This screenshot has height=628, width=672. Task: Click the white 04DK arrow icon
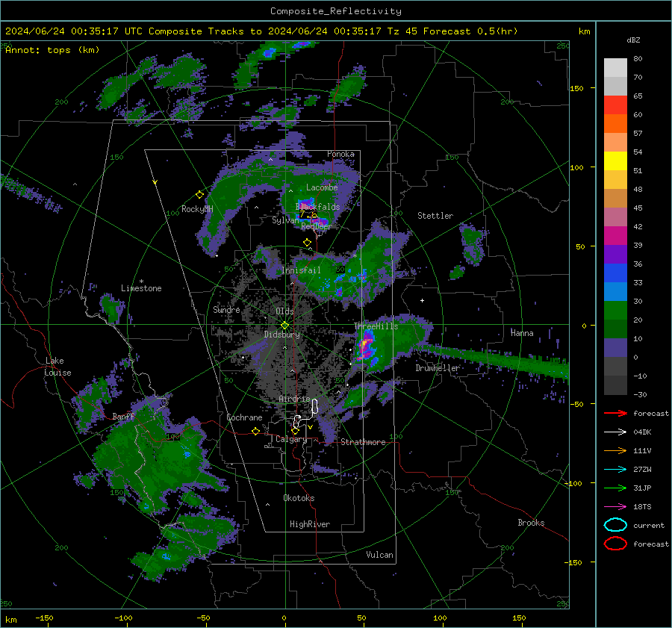pyautogui.click(x=615, y=432)
